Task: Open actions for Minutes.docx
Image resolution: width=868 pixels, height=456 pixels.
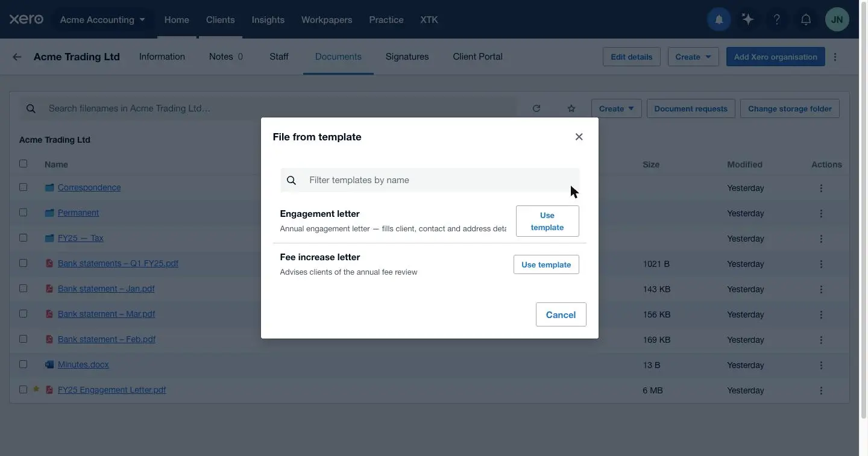Action: pyautogui.click(x=821, y=365)
